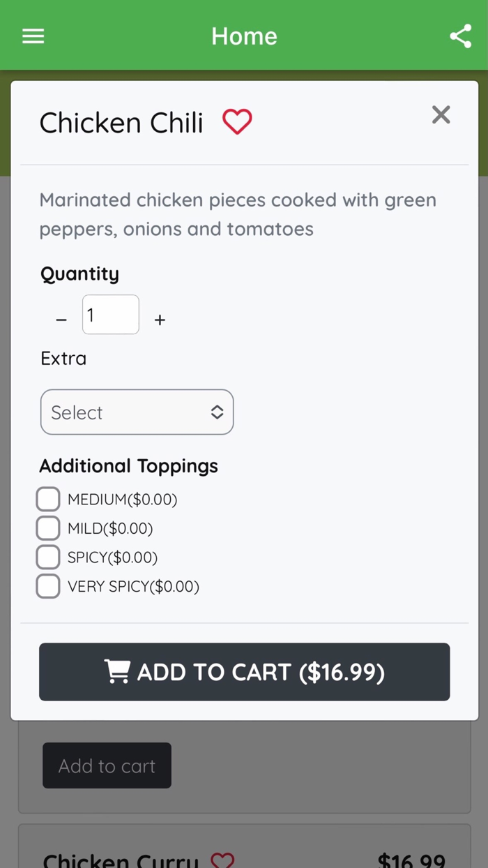
Task: Open the Extra select dropdown
Action: click(137, 412)
